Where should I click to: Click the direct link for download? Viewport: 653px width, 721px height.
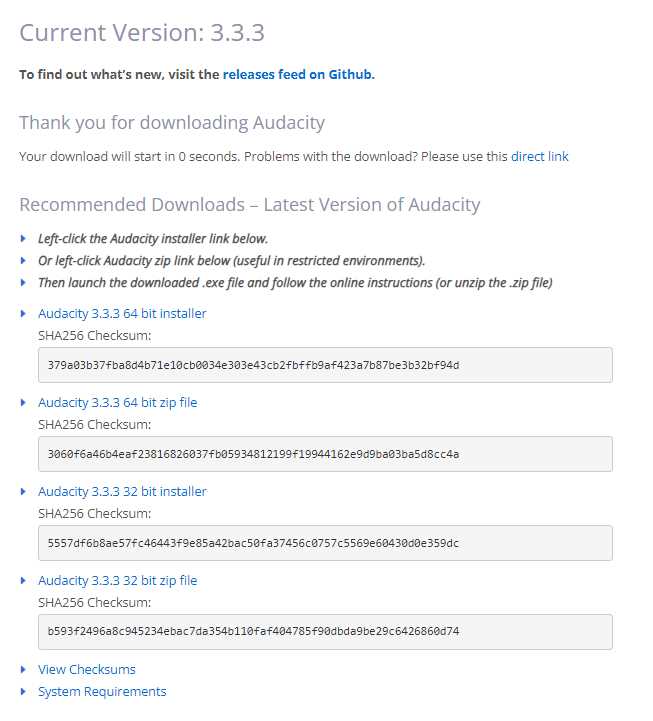[x=539, y=157]
